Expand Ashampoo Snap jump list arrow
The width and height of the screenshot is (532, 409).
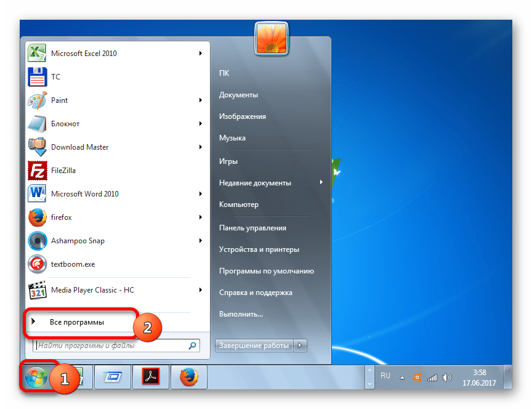point(201,241)
